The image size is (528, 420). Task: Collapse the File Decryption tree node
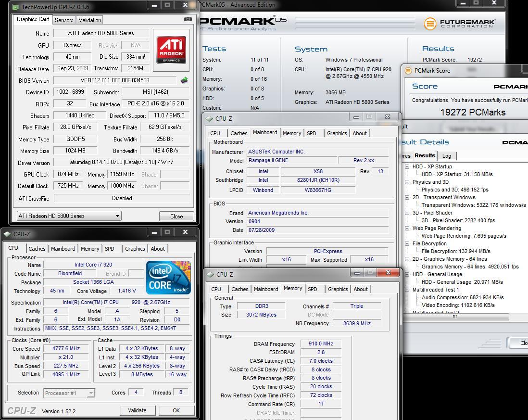(x=407, y=243)
